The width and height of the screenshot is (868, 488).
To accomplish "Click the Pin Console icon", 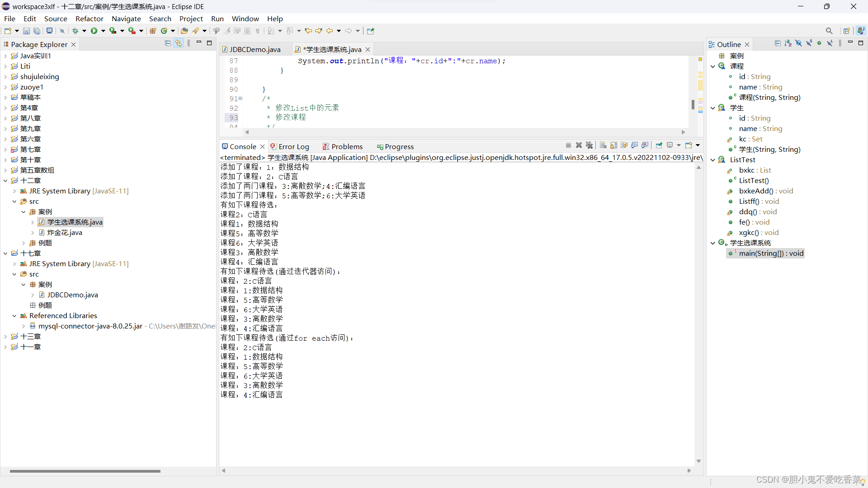I will (x=659, y=145).
